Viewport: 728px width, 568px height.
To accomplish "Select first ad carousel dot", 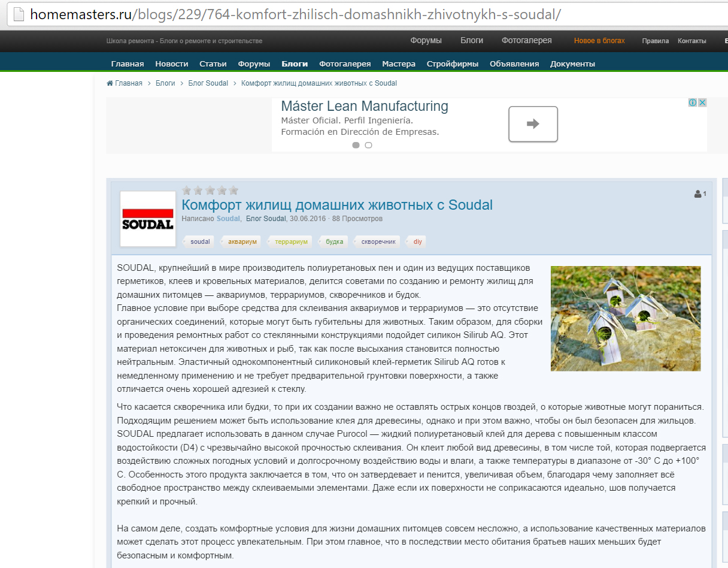I will [356, 145].
